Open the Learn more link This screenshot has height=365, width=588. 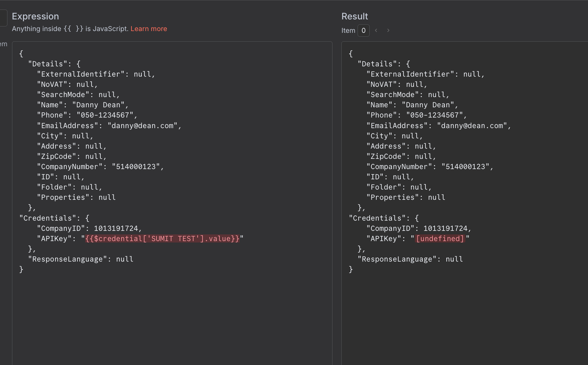149,29
